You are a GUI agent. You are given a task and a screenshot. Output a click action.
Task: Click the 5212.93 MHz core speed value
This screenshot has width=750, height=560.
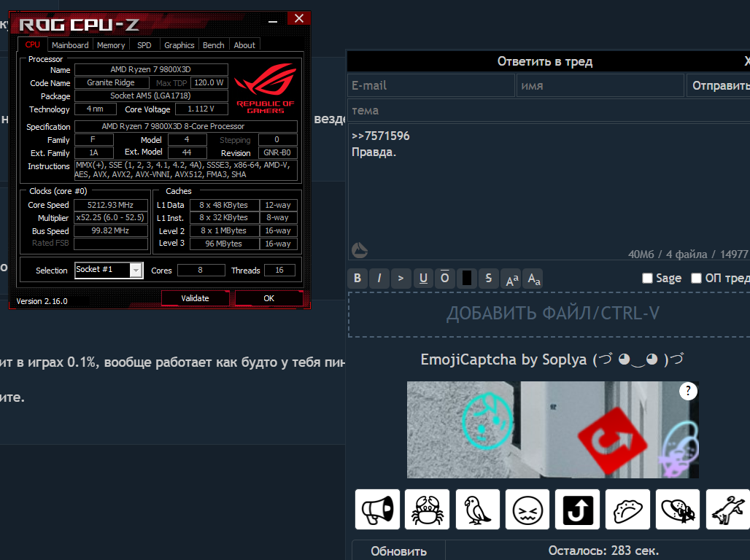110,205
